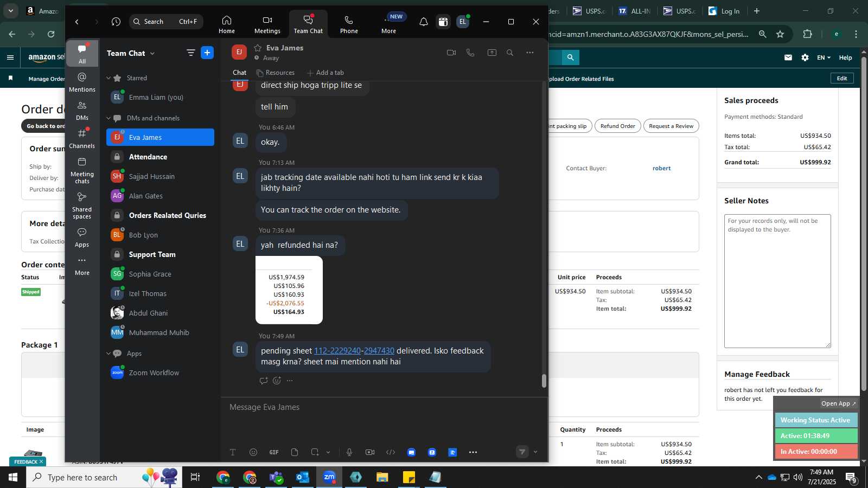The image size is (868, 488).
Task: Open Channels in the sidebar
Action: 82,138
